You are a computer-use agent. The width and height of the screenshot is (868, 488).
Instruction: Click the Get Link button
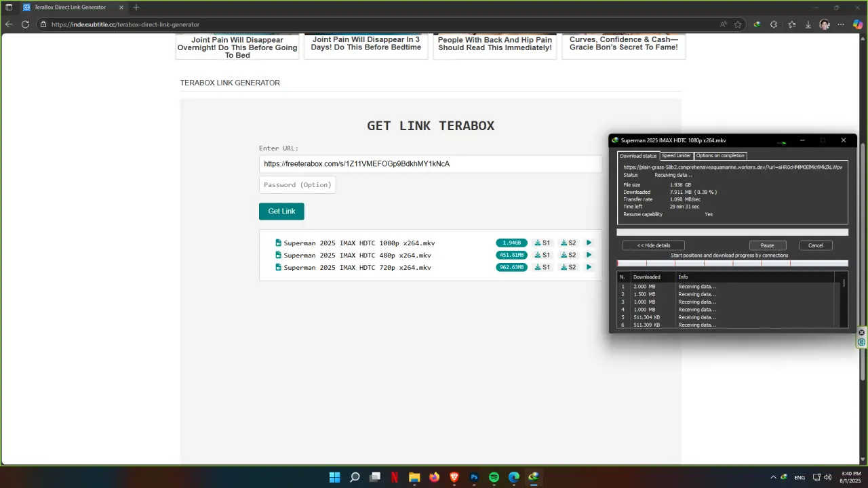(x=281, y=211)
